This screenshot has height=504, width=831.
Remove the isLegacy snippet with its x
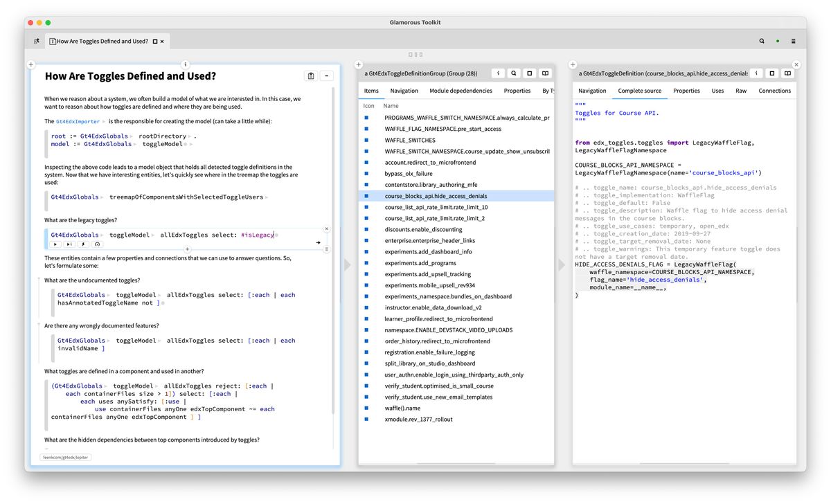(x=327, y=228)
